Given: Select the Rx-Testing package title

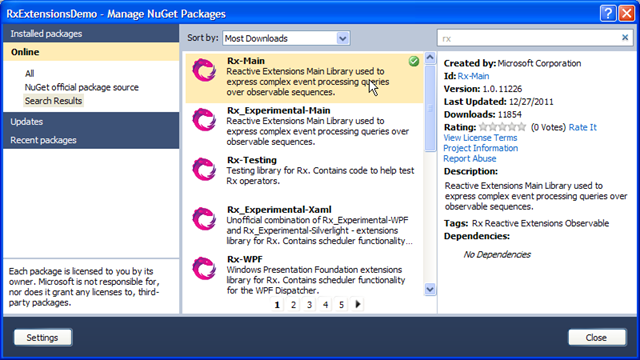Looking at the screenshot, I should [252, 160].
